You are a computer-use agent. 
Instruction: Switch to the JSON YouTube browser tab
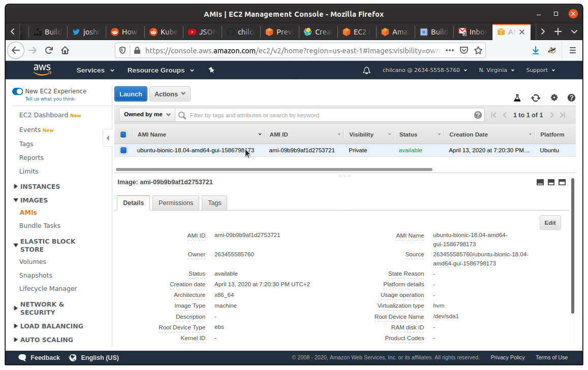point(202,32)
